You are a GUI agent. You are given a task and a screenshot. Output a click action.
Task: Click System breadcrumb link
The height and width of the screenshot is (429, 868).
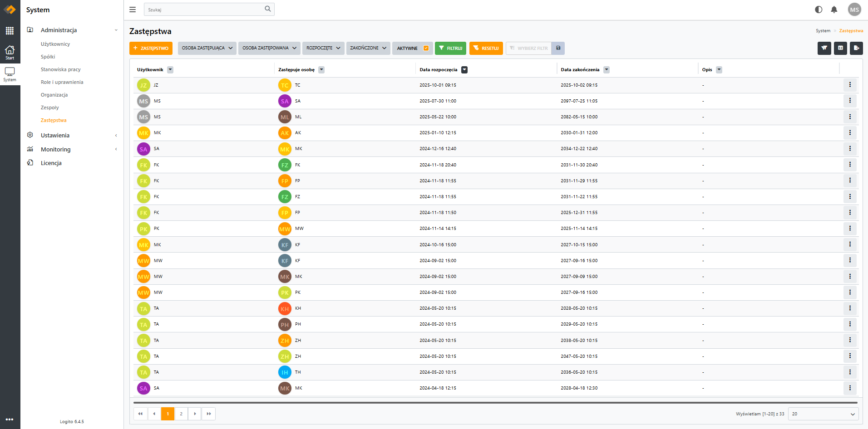point(823,31)
